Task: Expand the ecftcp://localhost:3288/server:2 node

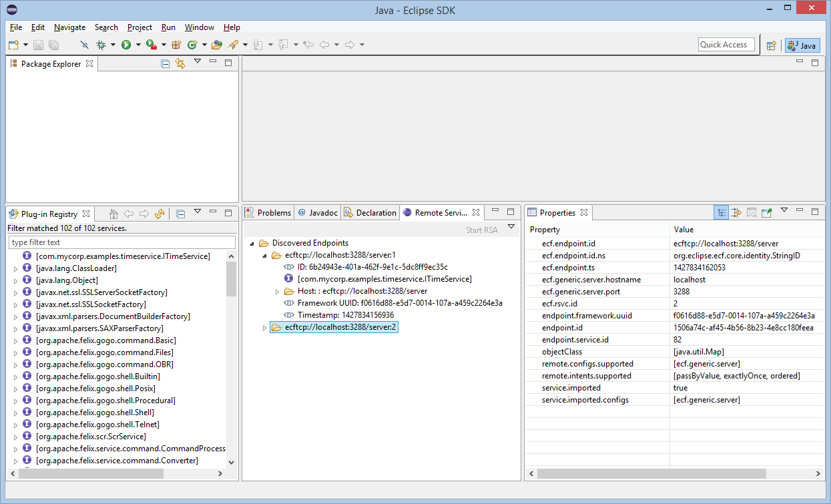Action: pos(265,328)
